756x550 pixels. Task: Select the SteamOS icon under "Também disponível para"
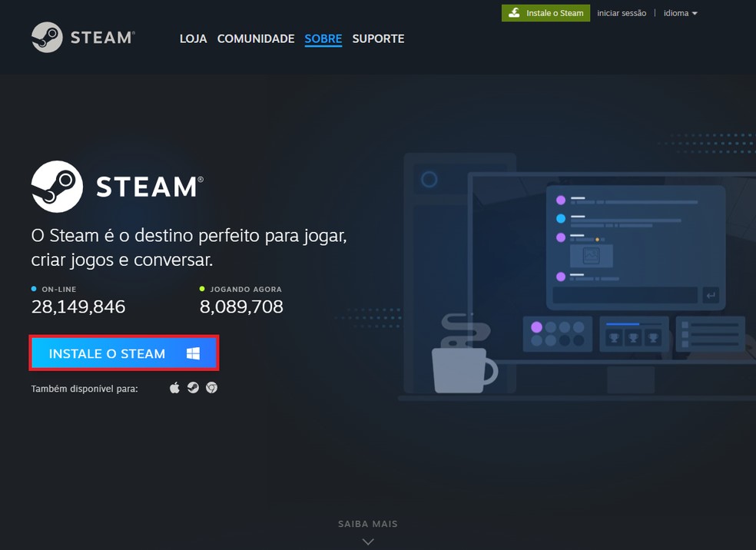click(x=194, y=388)
